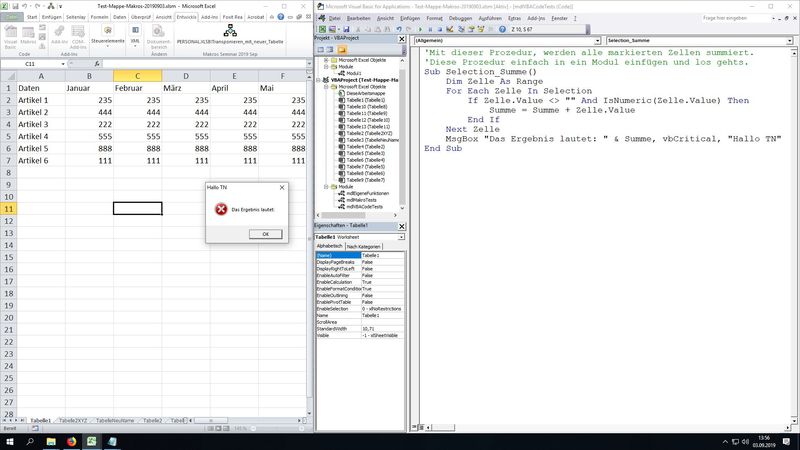Open the Extras menu in VBA editor
800x450 pixels.
514,18
